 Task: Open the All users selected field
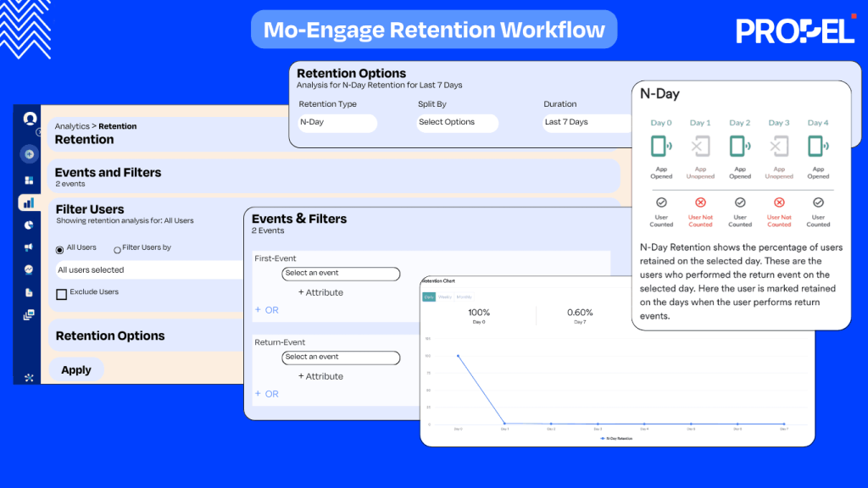(x=149, y=270)
